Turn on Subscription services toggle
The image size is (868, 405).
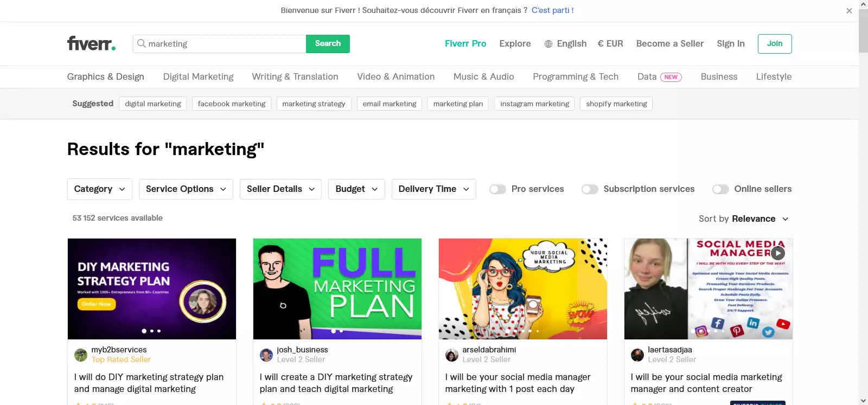tap(590, 189)
